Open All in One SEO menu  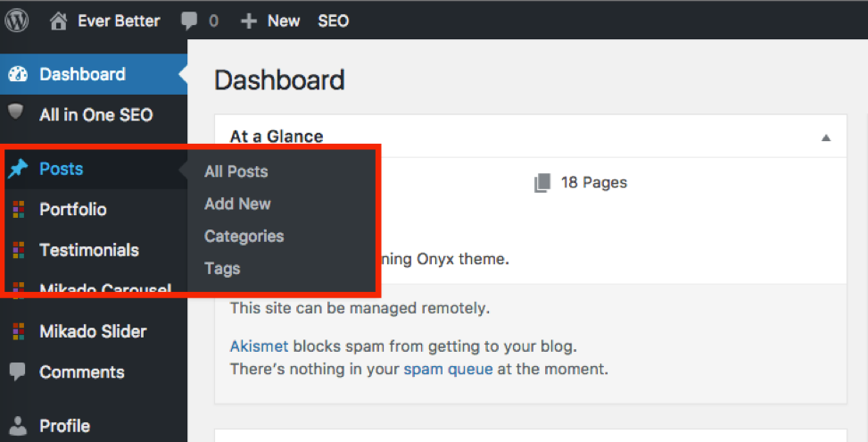[94, 114]
